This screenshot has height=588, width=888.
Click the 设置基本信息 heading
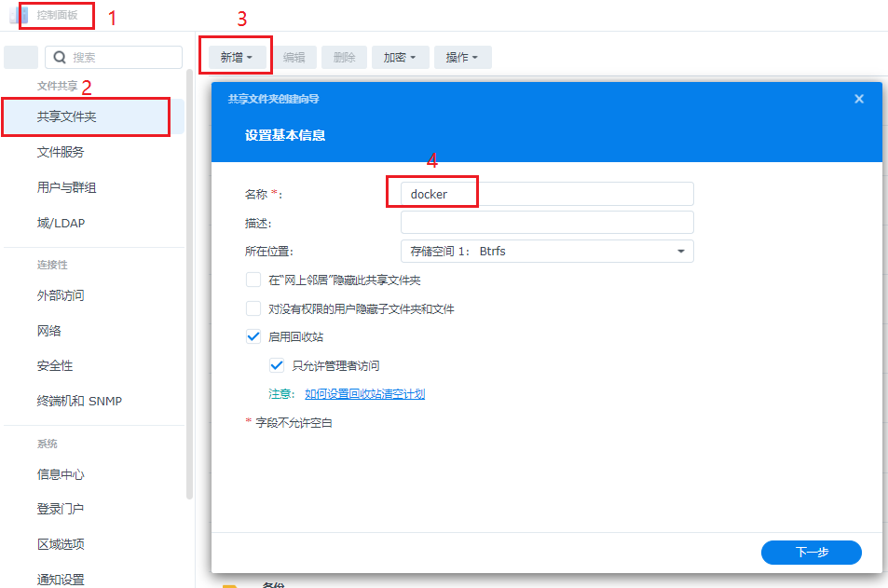pyautogui.click(x=285, y=135)
